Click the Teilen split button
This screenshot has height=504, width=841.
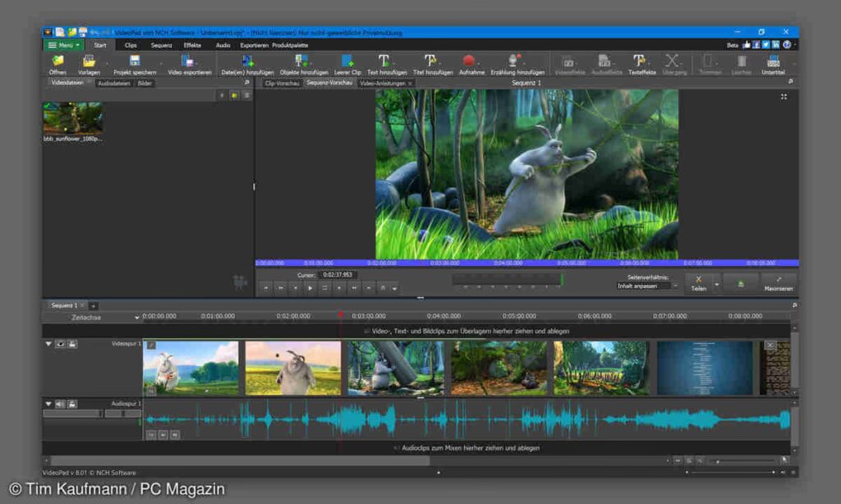tap(698, 283)
